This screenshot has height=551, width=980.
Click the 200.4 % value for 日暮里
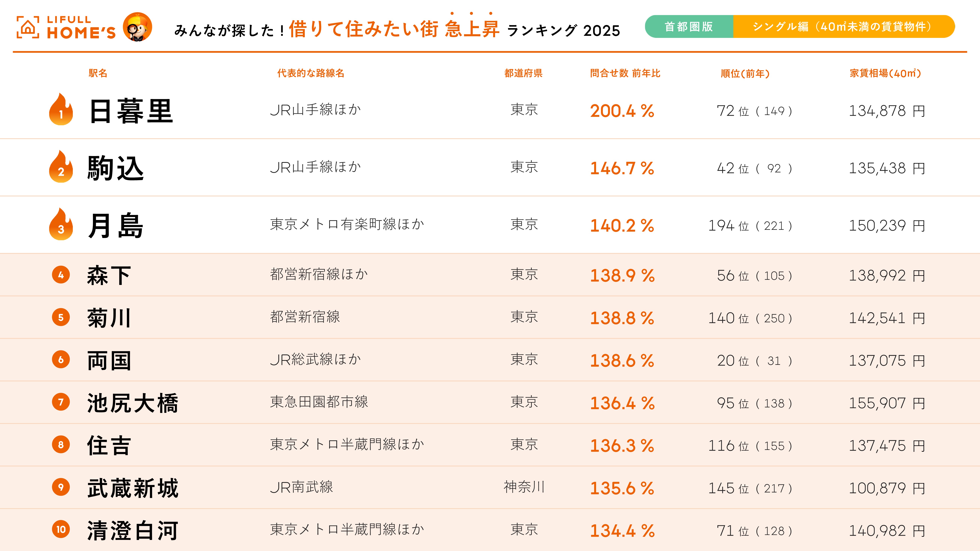click(x=622, y=111)
